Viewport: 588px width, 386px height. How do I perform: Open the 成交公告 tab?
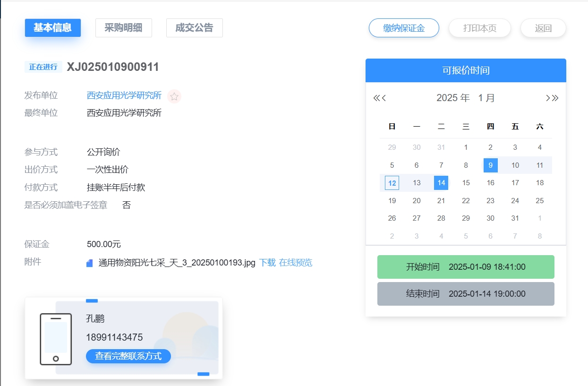click(194, 28)
